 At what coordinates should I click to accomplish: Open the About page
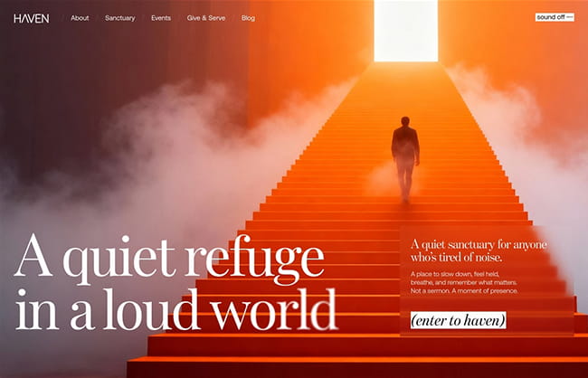click(x=80, y=18)
